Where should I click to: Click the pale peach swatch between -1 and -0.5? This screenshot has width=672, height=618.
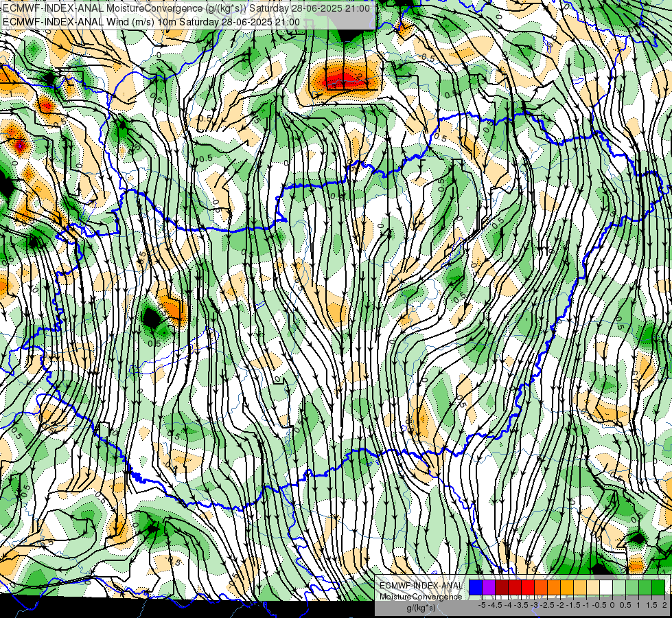point(593,587)
